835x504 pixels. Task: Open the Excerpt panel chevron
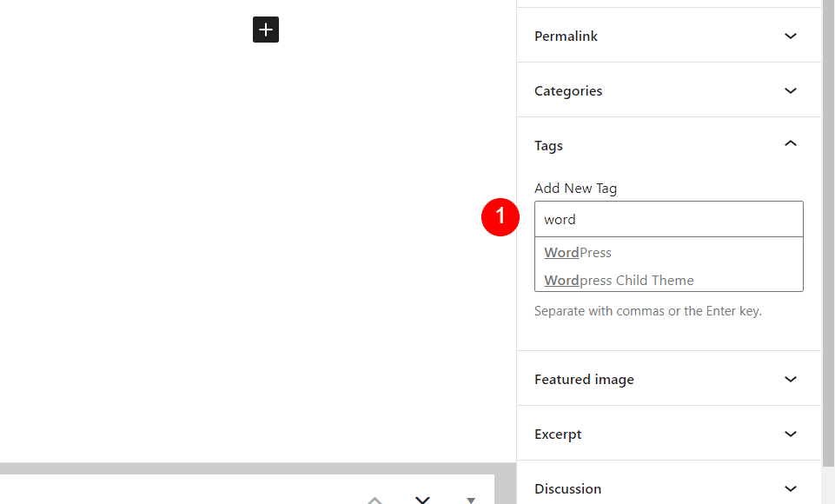pos(790,434)
